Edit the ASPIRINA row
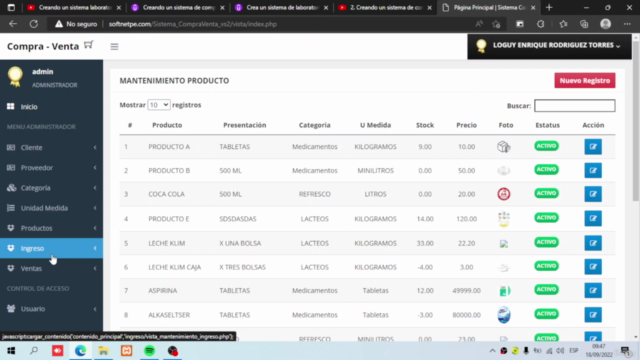This screenshot has width=640, height=360. 593,290
